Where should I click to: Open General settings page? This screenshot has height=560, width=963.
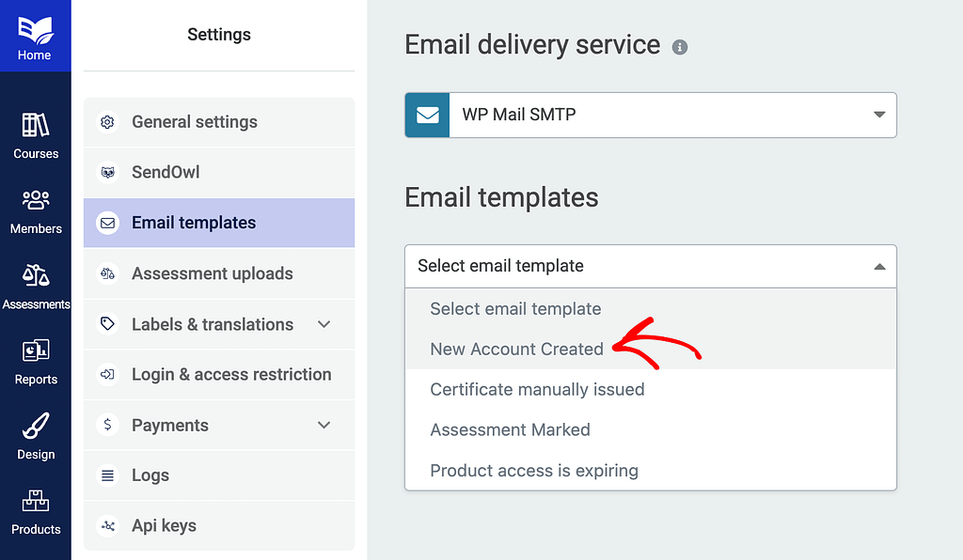coord(194,122)
